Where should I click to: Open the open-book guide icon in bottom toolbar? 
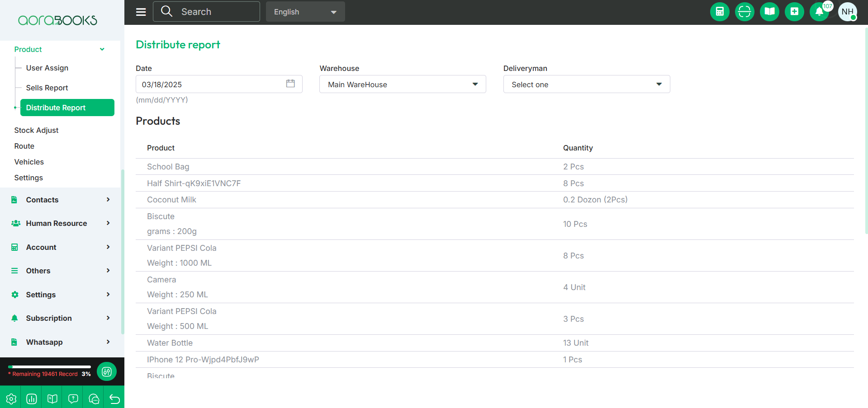pyautogui.click(x=52, y=399)
